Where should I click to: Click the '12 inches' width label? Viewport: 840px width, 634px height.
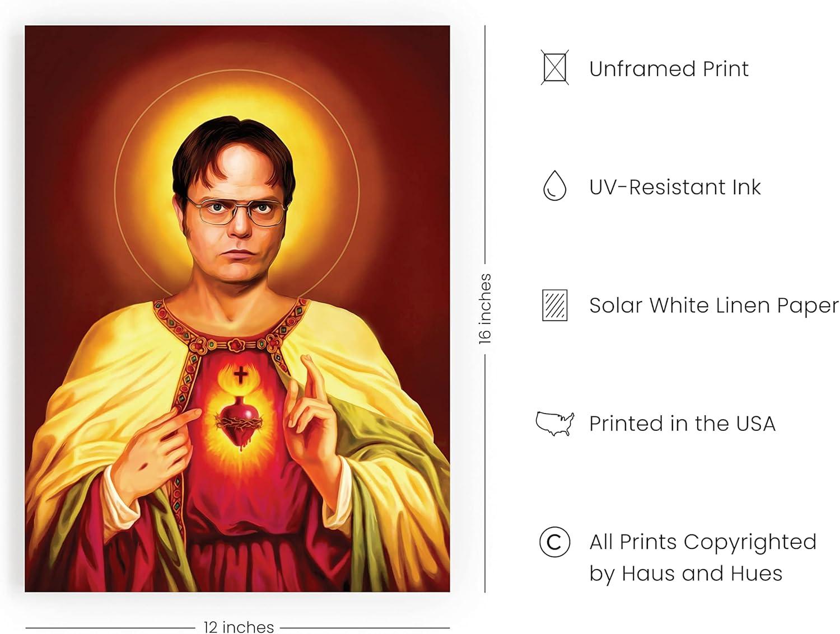click(x=239, y=627)
